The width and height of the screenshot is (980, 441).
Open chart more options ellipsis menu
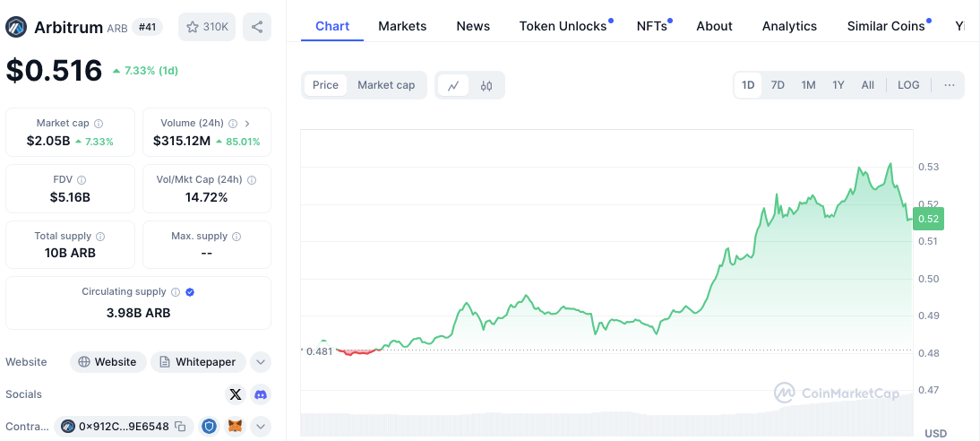(950, 85)
